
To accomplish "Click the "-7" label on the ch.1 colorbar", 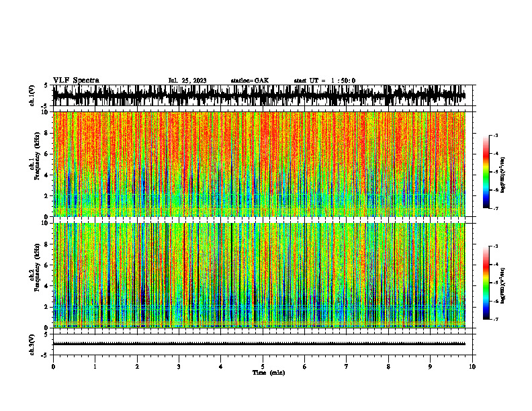I will [496, 208].
